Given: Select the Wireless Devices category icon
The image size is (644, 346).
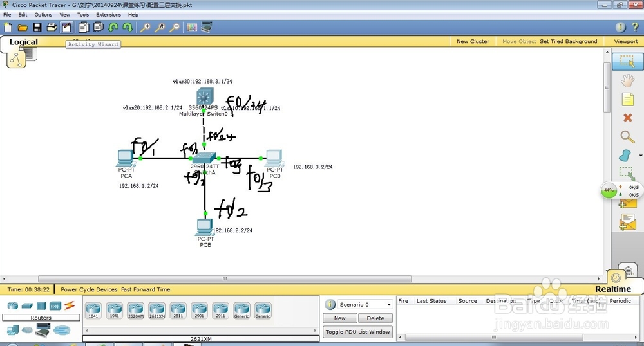Looking at the screenshot, I should pos(55,306).
